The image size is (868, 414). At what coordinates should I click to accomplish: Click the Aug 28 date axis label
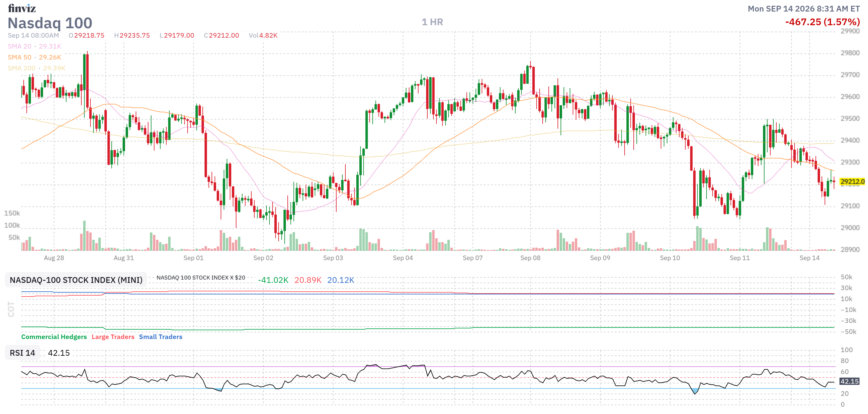coord(54,258)
